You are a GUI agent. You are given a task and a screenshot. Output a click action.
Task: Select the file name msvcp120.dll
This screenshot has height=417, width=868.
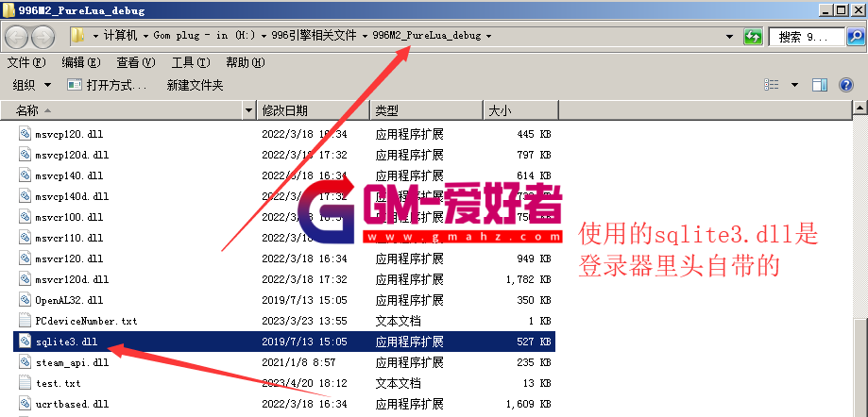tap(69, 134)
